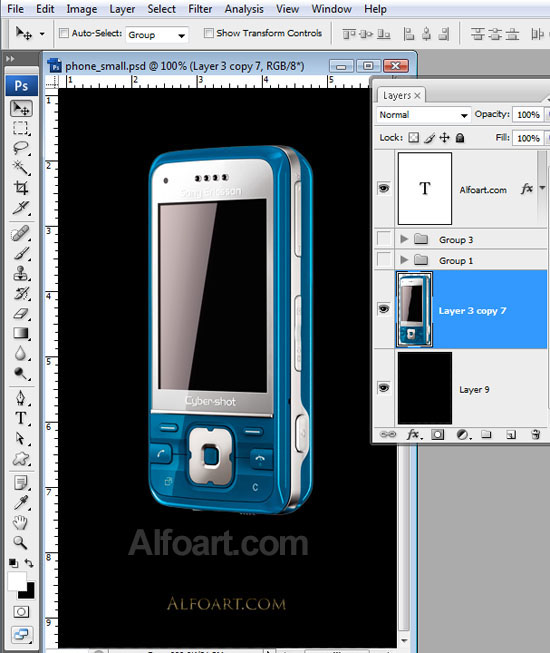Change screen mode button
This screenshot has width=550, height=653.
click(21, 634)
